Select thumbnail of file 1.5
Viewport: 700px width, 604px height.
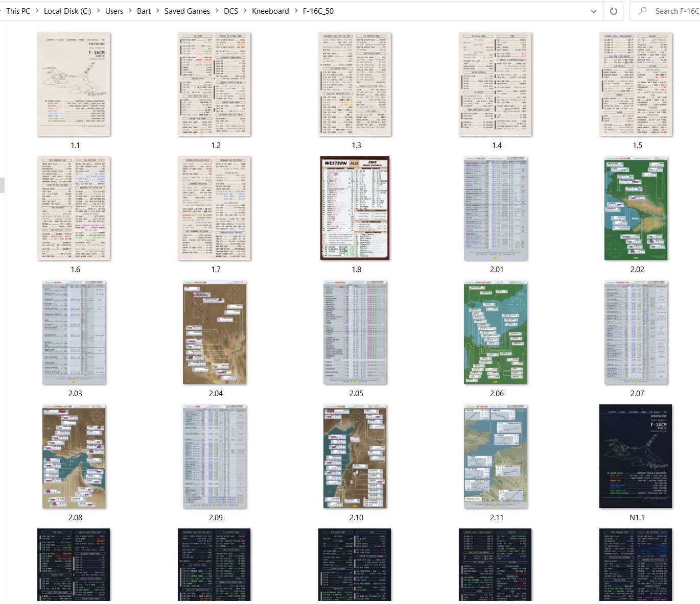coord(636,84)
